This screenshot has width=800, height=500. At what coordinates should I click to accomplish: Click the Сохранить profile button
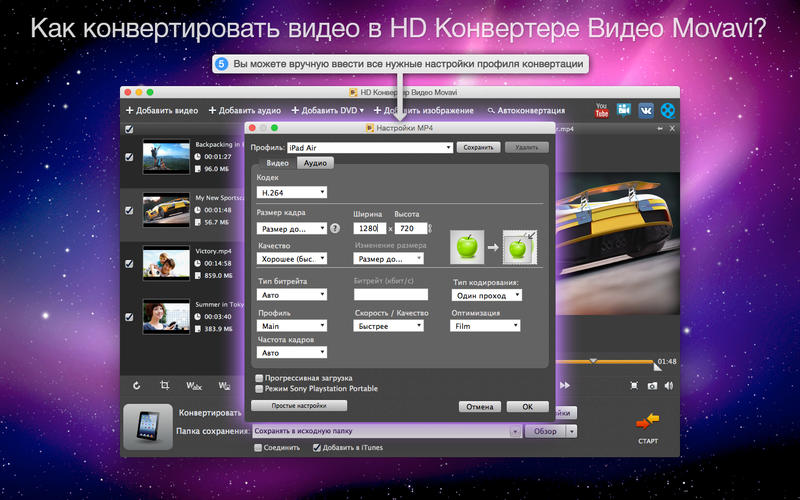478,147
